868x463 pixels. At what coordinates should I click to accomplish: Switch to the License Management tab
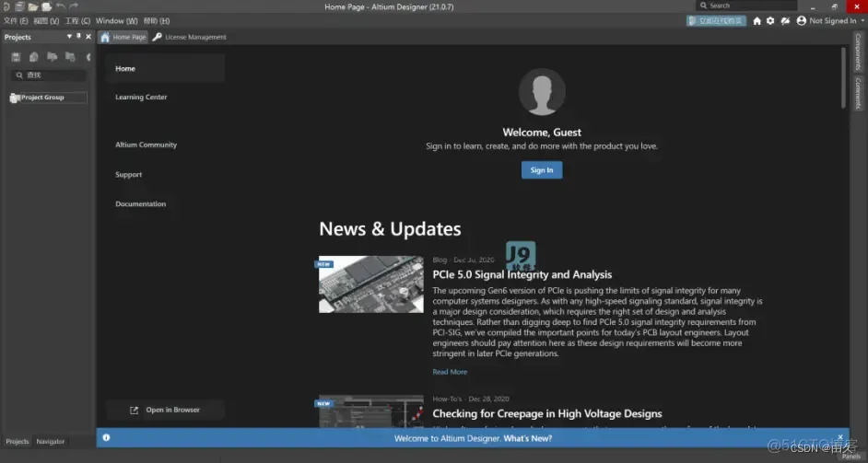tap(190, 37)
